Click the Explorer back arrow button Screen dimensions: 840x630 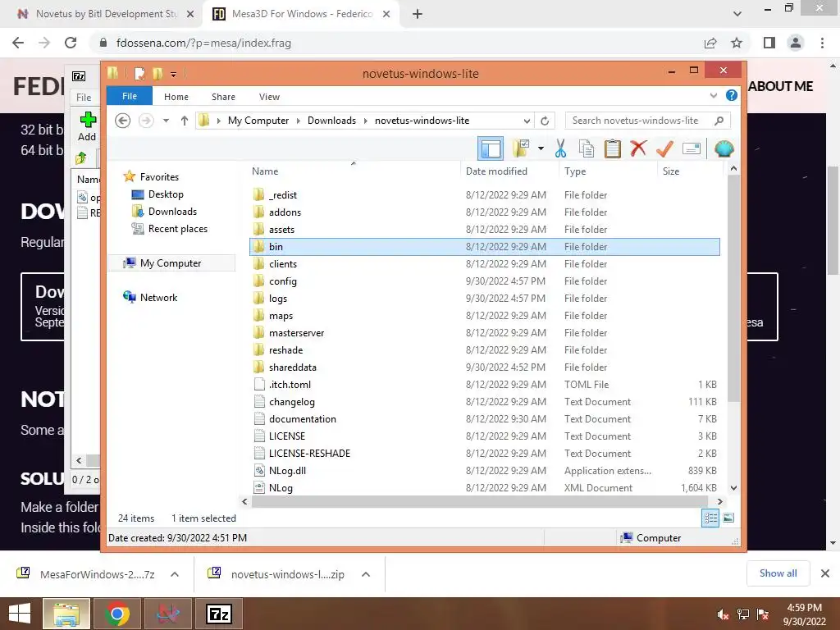point(123,121)
